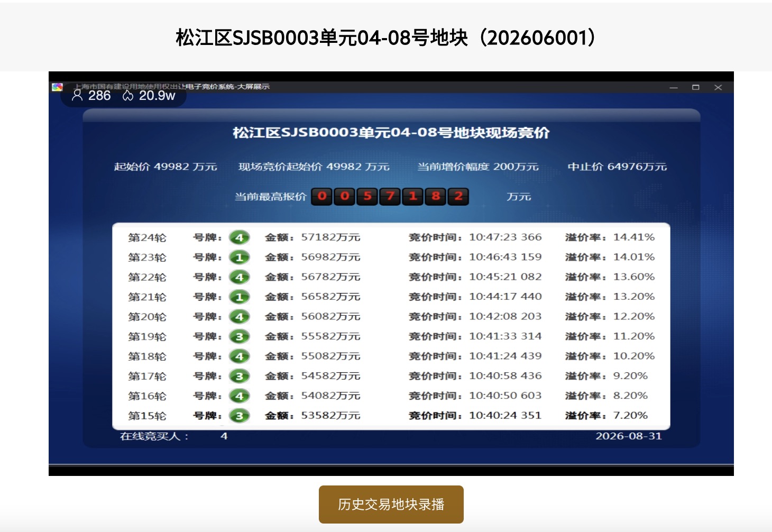Click amount 55082万元
Viewport: 772px width, 532px height.
(330, 356)
